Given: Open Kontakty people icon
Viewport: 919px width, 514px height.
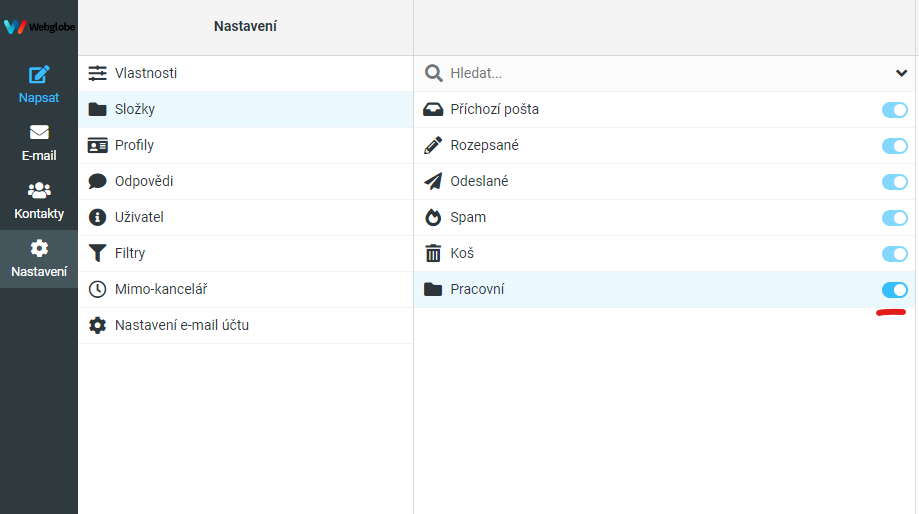Looking at the screenshot, I should click(x=39, y=190).
